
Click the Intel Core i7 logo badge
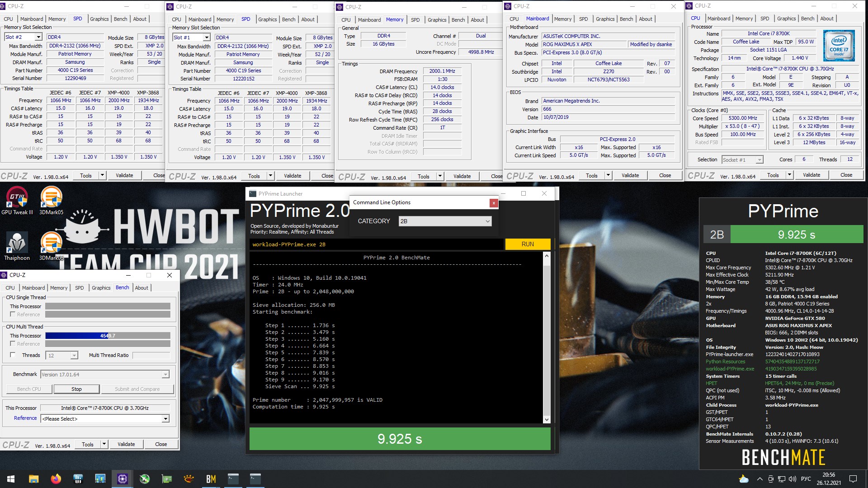coord(839,45)
